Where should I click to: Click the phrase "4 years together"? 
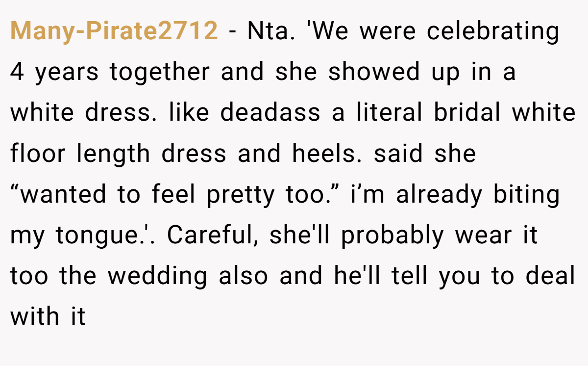tap(110, 73)
